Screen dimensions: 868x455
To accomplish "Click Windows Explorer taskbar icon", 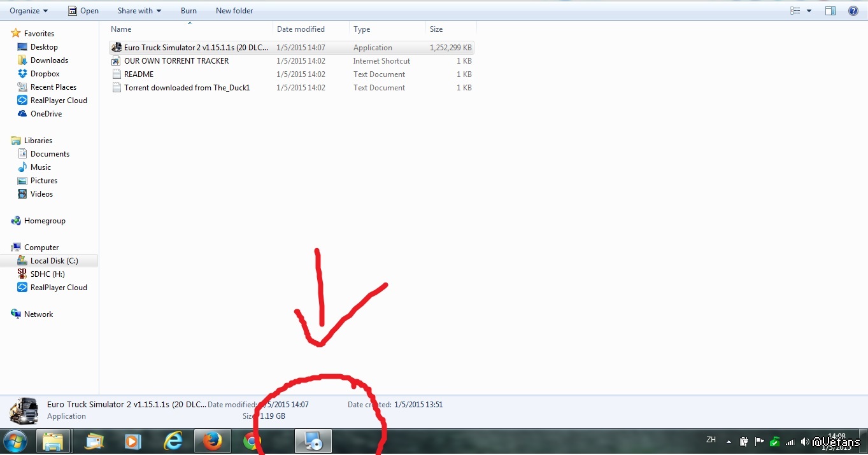I will click(53, 441).
